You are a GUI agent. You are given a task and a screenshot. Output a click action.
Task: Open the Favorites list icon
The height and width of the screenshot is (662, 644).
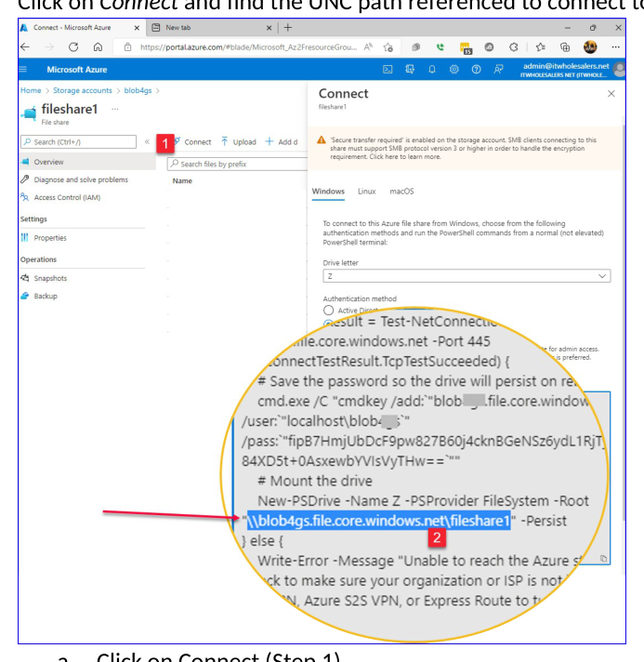pyautogui.click(x=541, y=47)
